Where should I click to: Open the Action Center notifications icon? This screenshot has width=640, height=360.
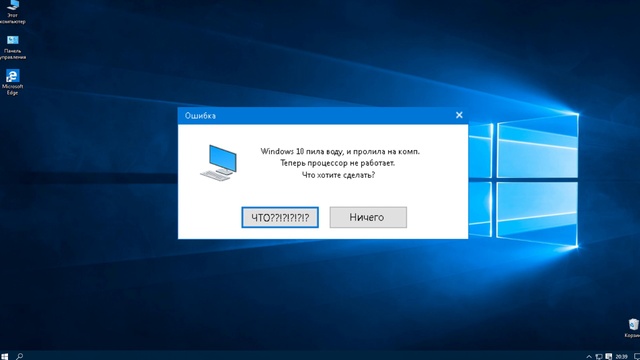(x=637, y=357)
